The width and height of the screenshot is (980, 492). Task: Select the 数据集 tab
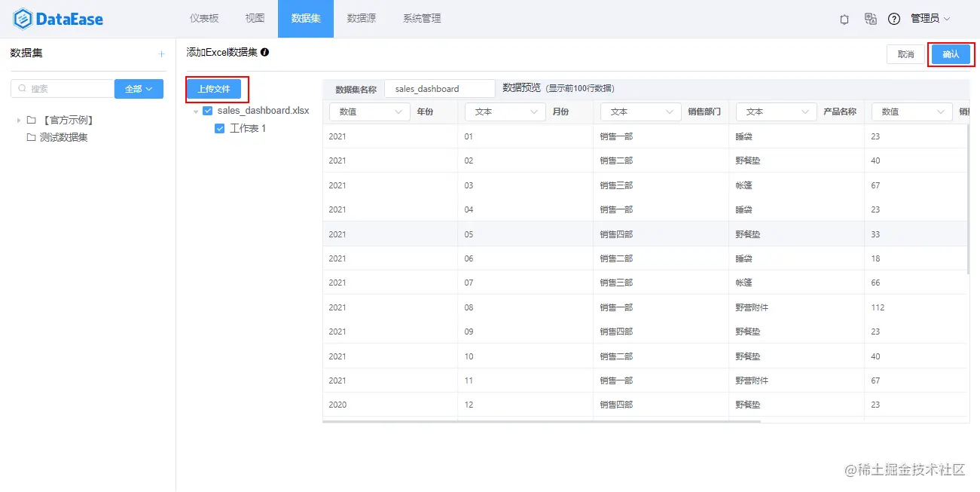tap(306, 19)
